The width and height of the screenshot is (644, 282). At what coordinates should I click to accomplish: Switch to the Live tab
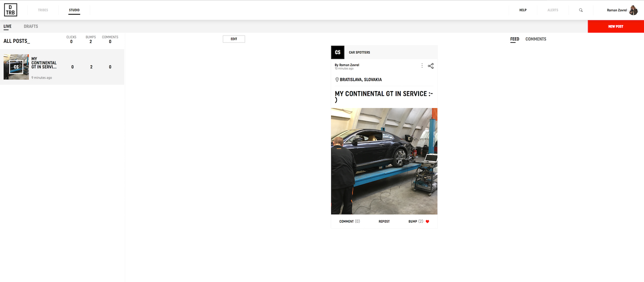pyautogui.click(x=7, y=26)
